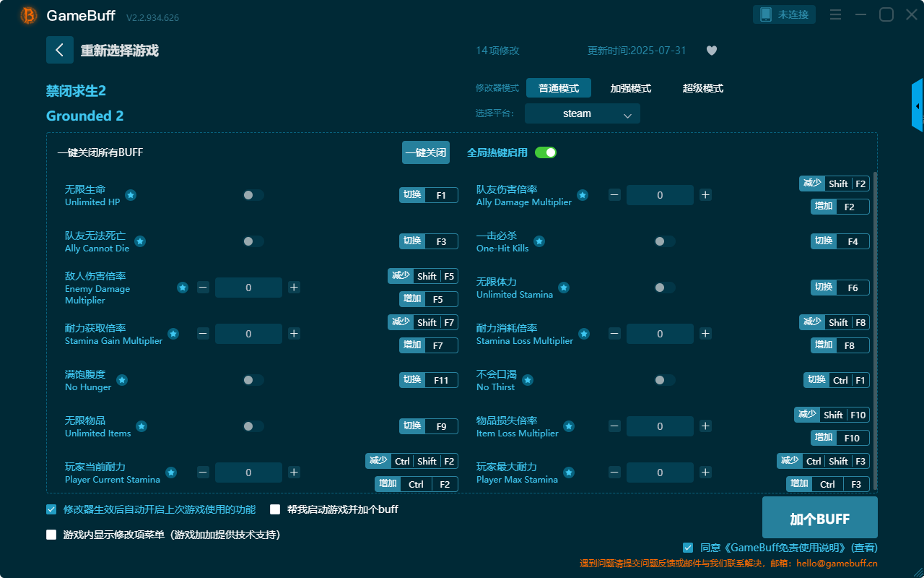Toggle the 全局热键启用 switch
Screen dimensions: 924x578
pyautogui.click(x=545, y=152)
